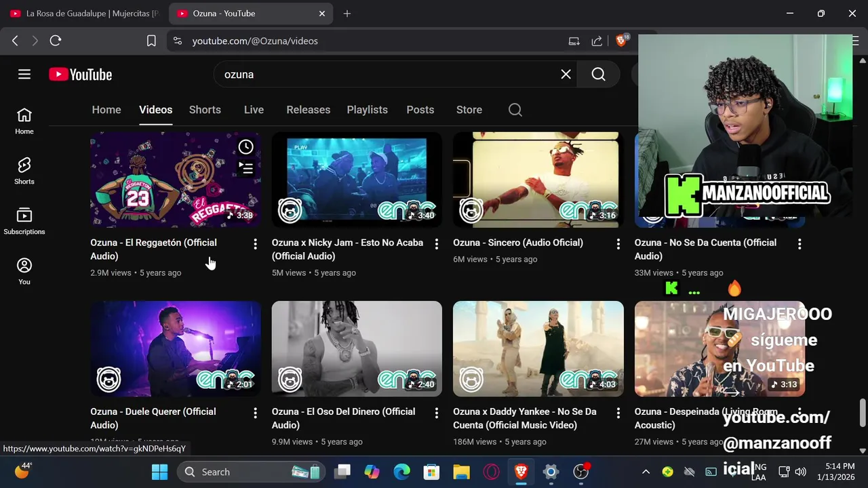Open Ozuna - Sincero (Audio Oficial) title
This screenshot has width=868, height=488.
[x=518, y=243]
